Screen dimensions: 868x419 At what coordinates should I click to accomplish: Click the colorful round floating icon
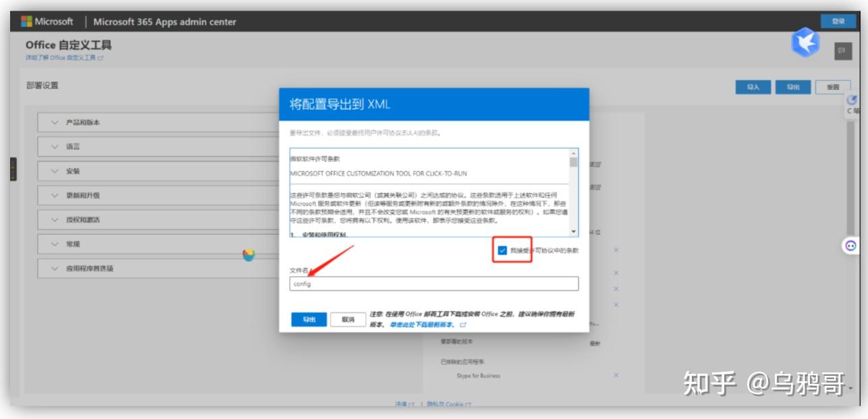click(x=248, y=254)
